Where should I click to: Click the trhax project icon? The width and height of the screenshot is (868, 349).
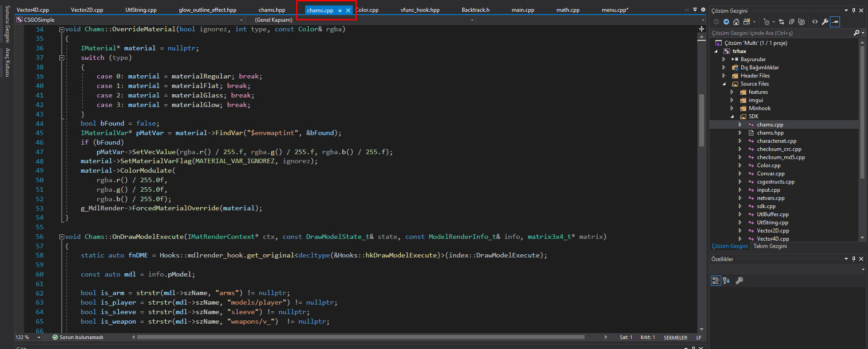[726, 51]
